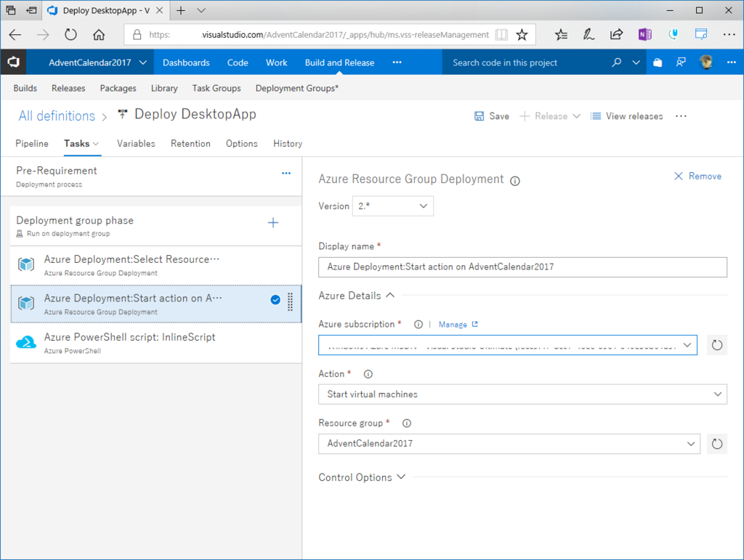Open the Version 2.* dropdown
This screenshot has height=560, width=744.
click(392, 206)
